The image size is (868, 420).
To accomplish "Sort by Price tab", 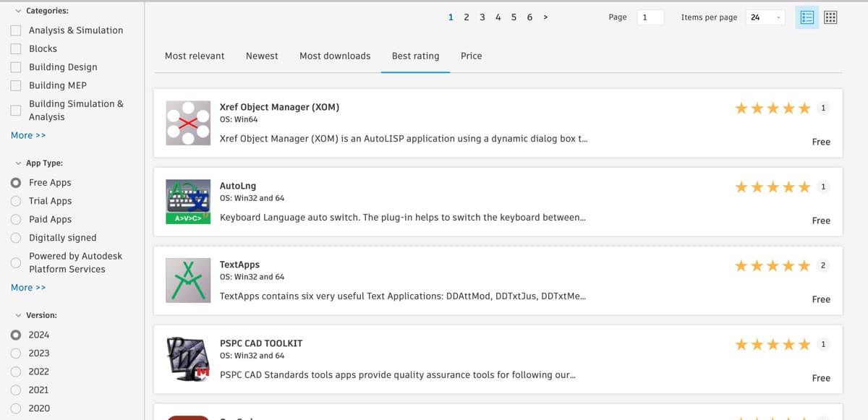I will [471, 56].
